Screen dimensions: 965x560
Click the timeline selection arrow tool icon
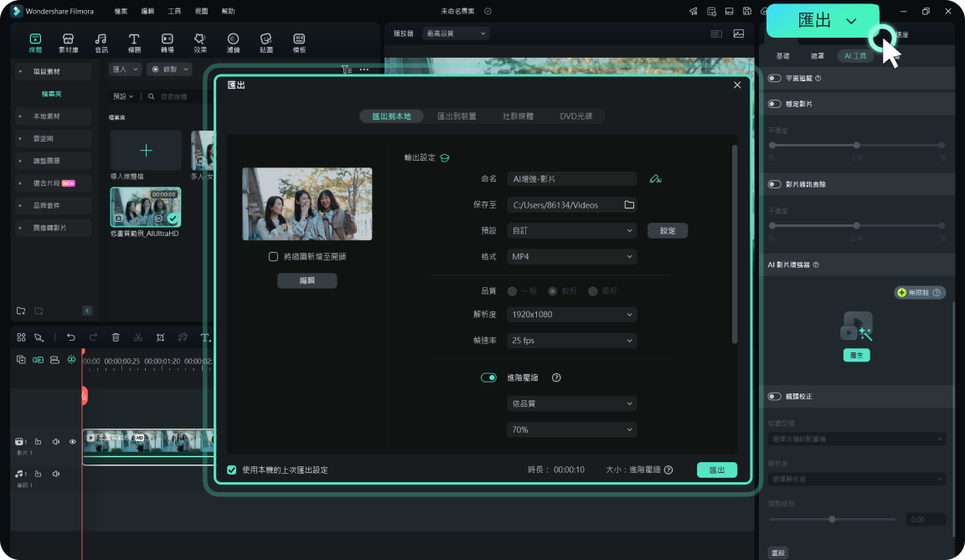tap(39, 337)
